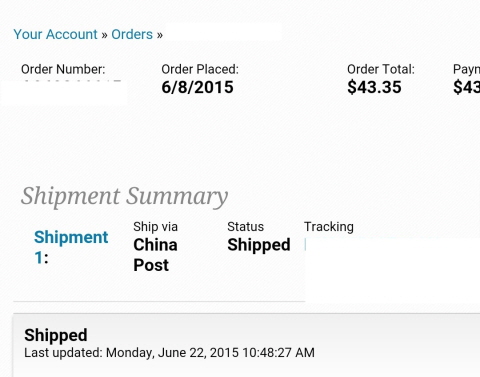Select the 6/8/2015 order date
This screenshot has height=377, width=480.
[197, 87]
